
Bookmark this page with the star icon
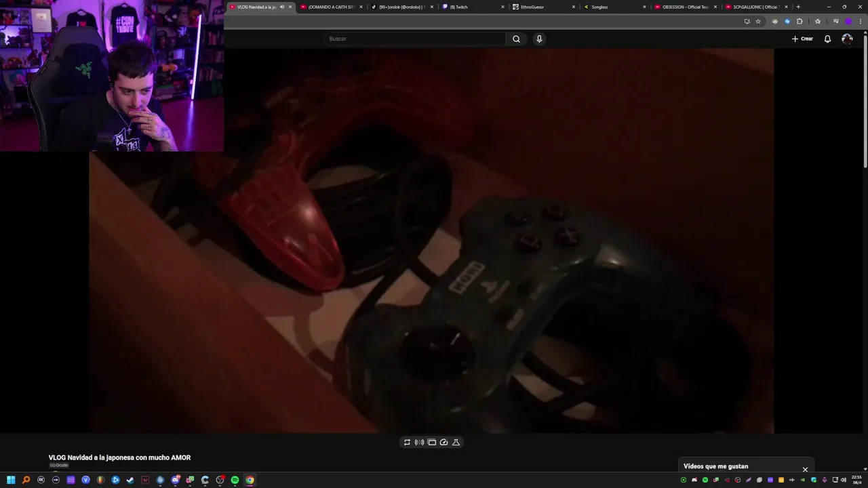coord(758,21)
